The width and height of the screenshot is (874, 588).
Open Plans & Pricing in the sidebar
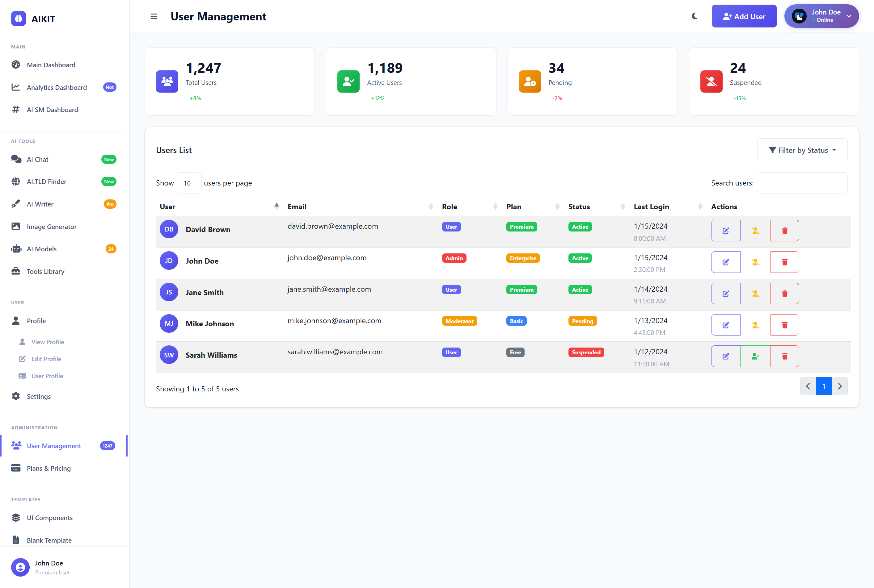(49, 468)
